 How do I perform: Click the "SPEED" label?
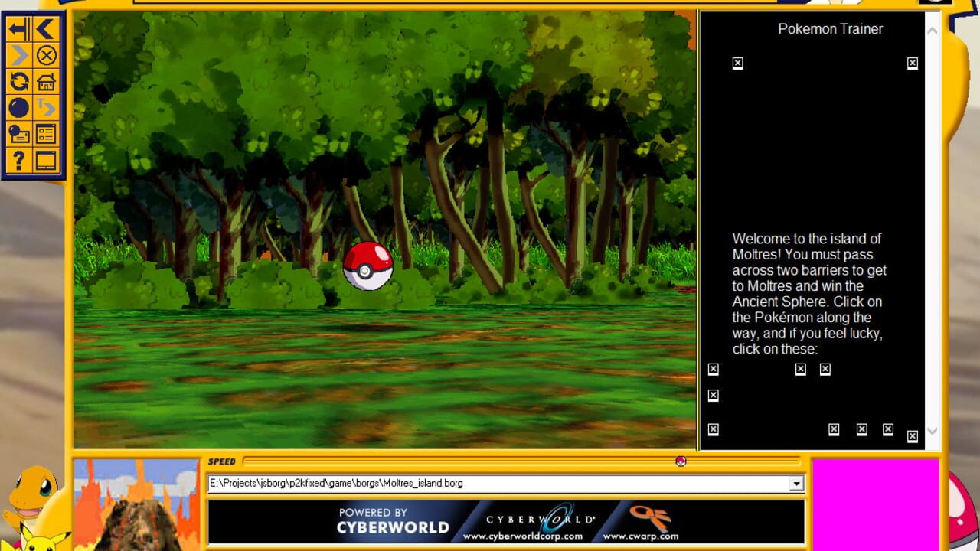click(x=222, y=461)
